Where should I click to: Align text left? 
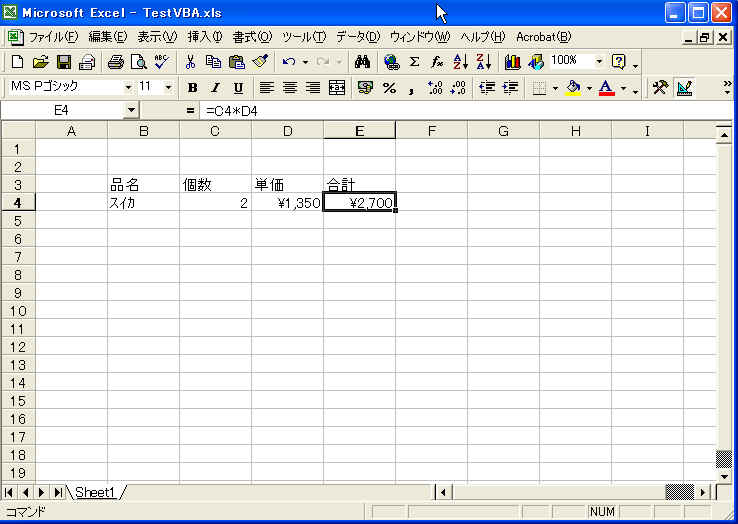[266, 88]
